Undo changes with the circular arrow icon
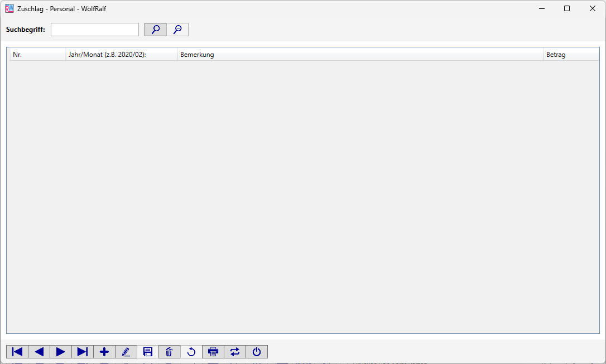606x364 pixels. point(191,352)
